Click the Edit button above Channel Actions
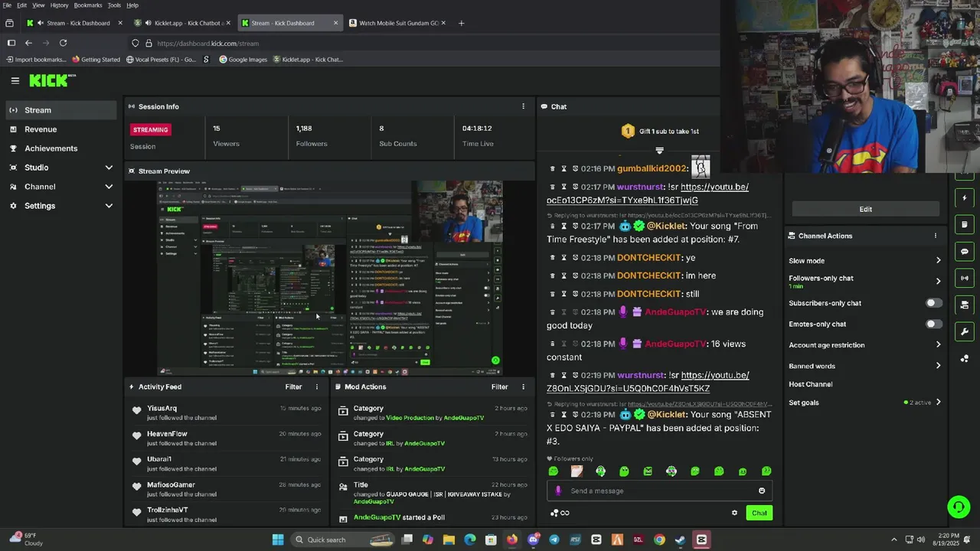 tap(865, 209)
